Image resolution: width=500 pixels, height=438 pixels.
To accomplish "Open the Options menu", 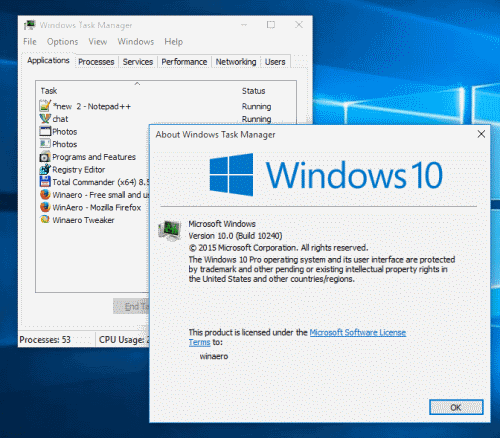I will (62, 42).
